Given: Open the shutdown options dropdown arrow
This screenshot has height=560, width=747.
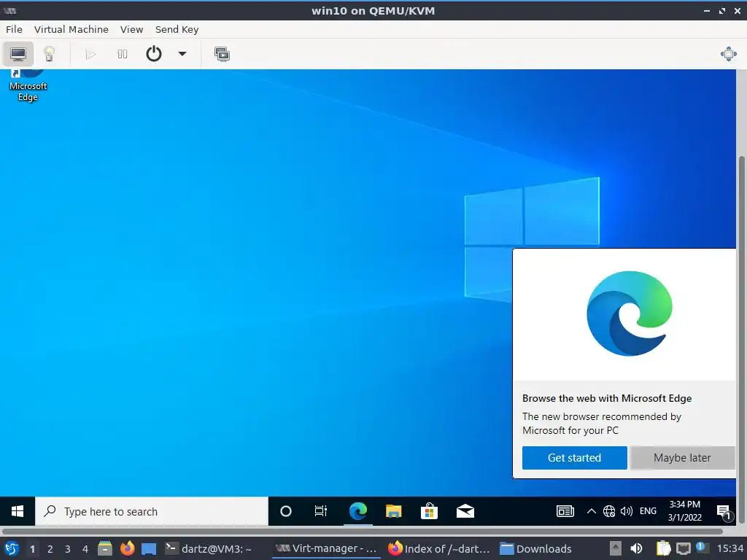Looking at the screenshot, I should (x=182, y=54).
